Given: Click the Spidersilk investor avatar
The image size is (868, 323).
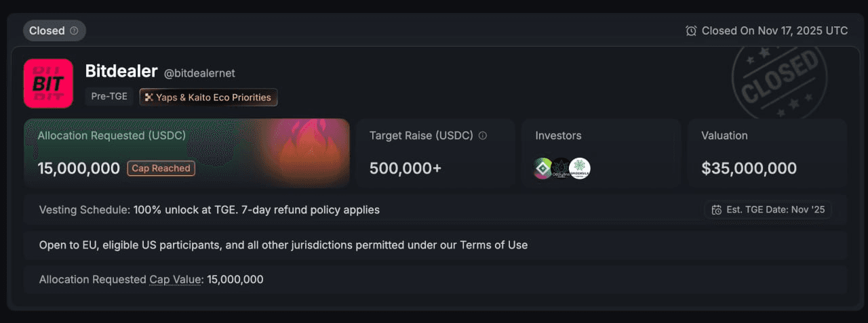Looking at the screenshot, I should point(580,168).
